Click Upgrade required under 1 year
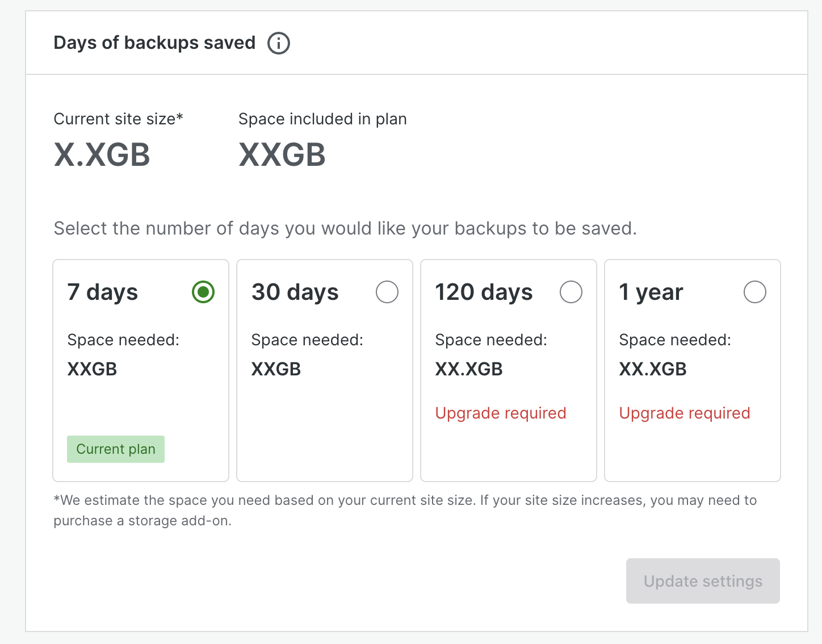 [x=684, y=413]
